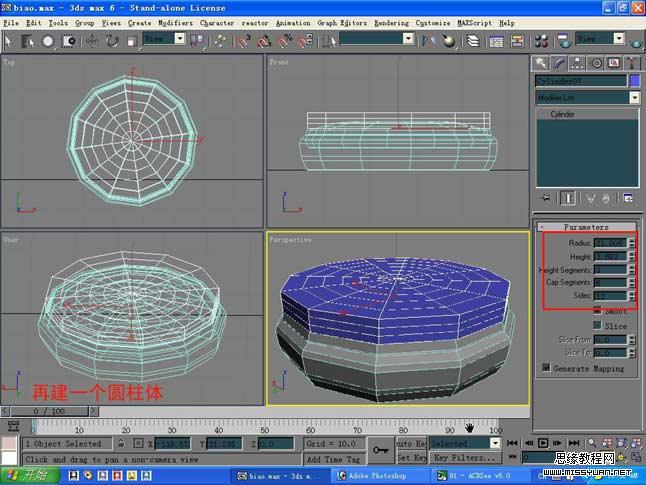Click the Radius value field
Screen dimensions: 646x485
point(610,243)
